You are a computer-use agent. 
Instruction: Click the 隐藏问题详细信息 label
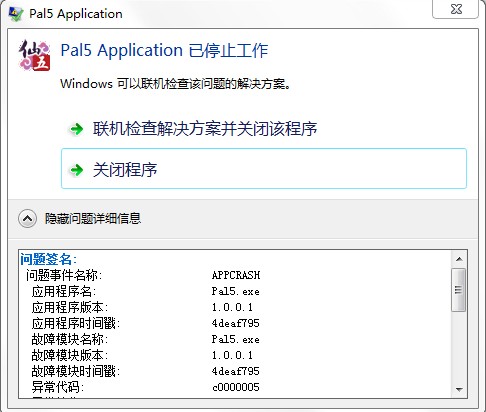pos(93,219)
